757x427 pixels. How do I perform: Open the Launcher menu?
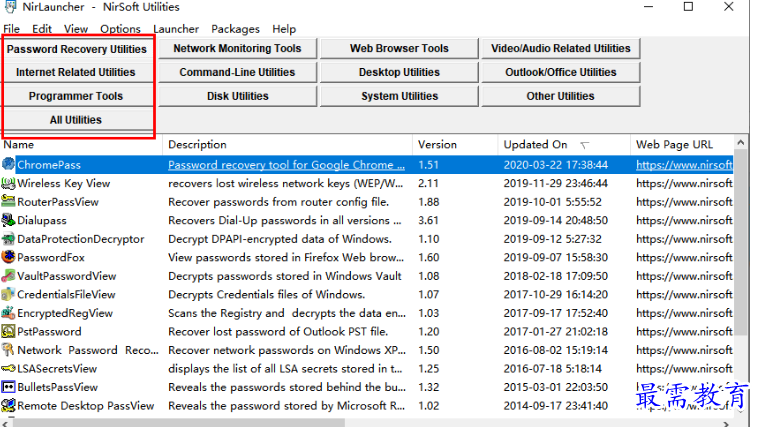coord(176,29)
